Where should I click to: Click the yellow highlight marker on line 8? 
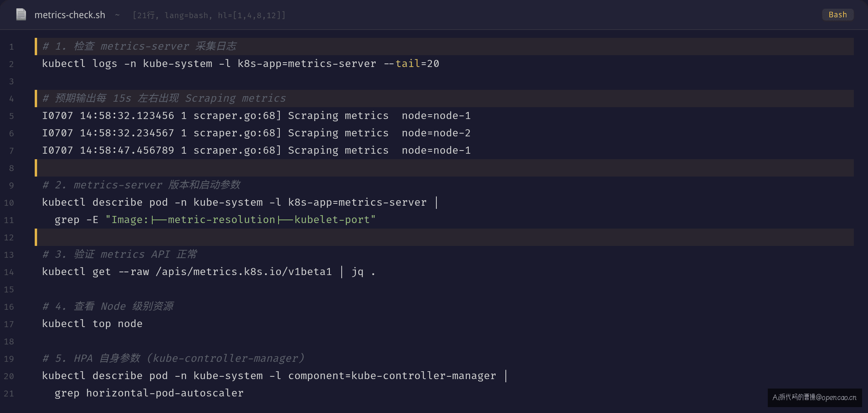pos(36,168)
